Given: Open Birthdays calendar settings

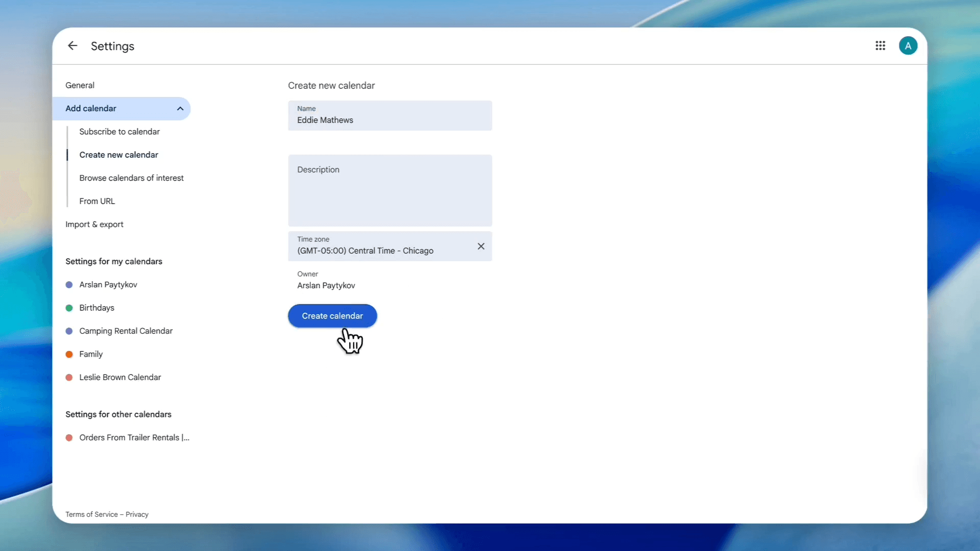Looking at the screenshot, I should (96, 308).
